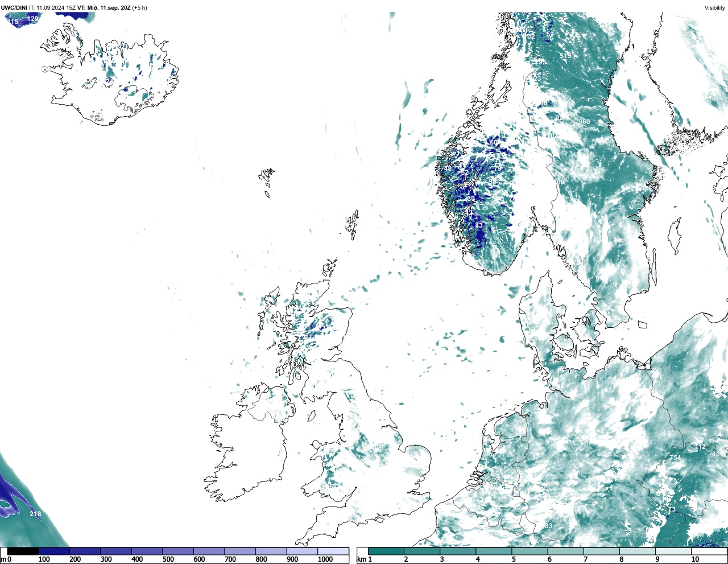Viewport: 728px width, 564px height.
Task: Click the black 0–100 m legend swatch
Action: point(23,551)
